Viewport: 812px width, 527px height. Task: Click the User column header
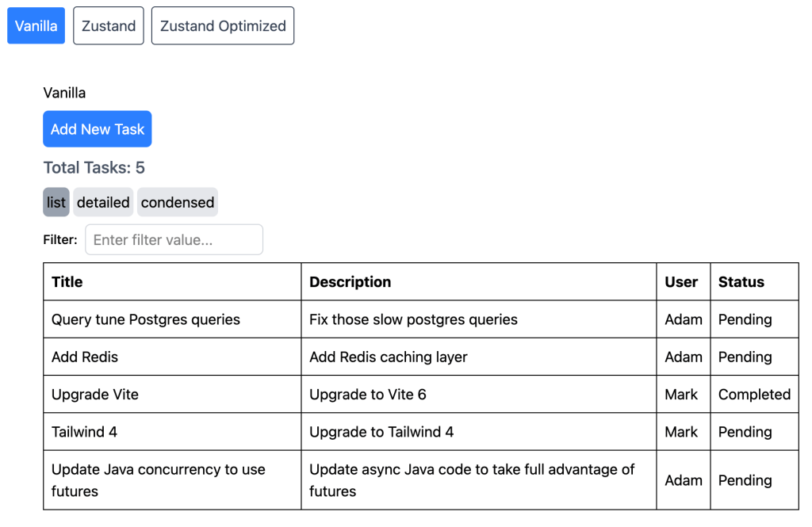[681, 281]
